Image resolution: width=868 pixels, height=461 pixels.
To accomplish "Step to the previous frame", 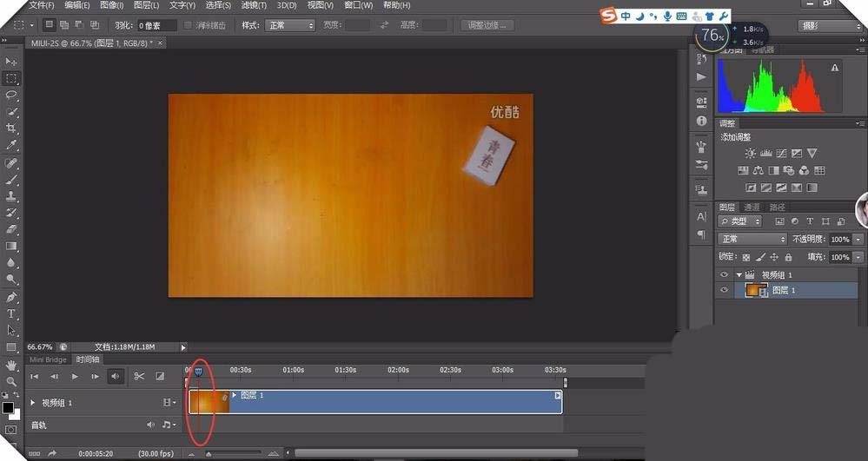I will pyautogui.click(x=54, y=376).
